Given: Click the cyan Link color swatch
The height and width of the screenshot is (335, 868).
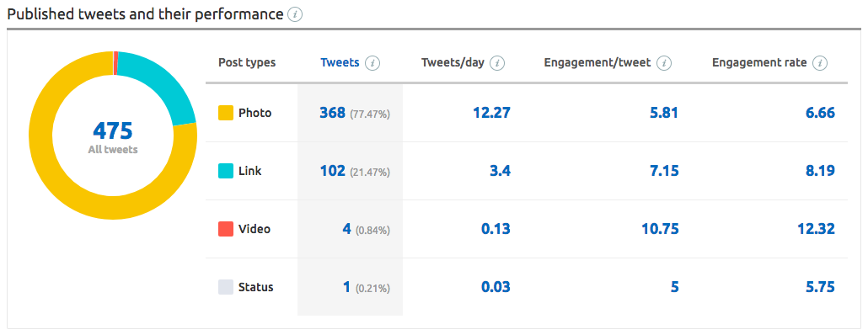Looking at the screenshot, I should [x=226, y=172].
